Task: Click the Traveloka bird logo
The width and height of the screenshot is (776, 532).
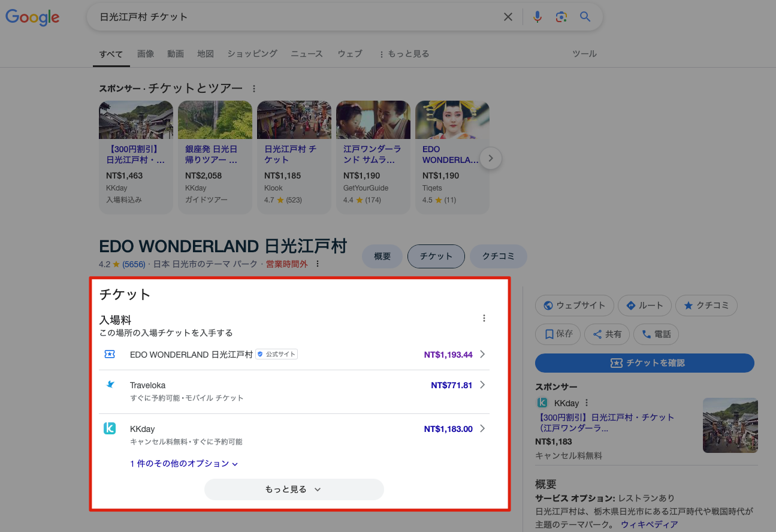Action: [110, 385]
